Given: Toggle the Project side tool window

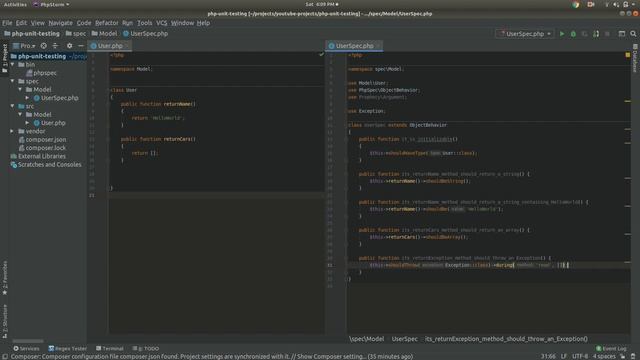Looking at the screenshot, I should pyautogui.click(x=4, y=58).
